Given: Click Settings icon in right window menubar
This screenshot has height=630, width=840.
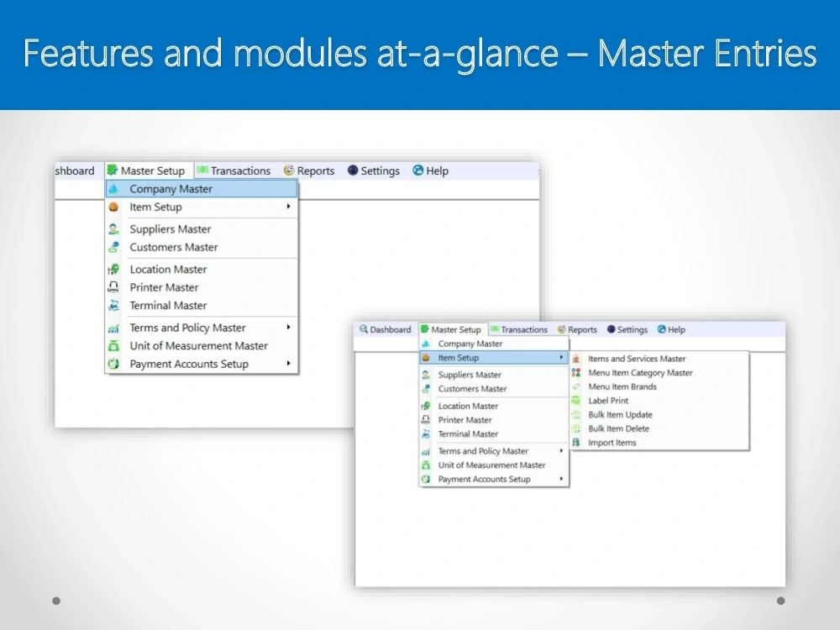Looking at the screenshot, I should click(611, 329).
